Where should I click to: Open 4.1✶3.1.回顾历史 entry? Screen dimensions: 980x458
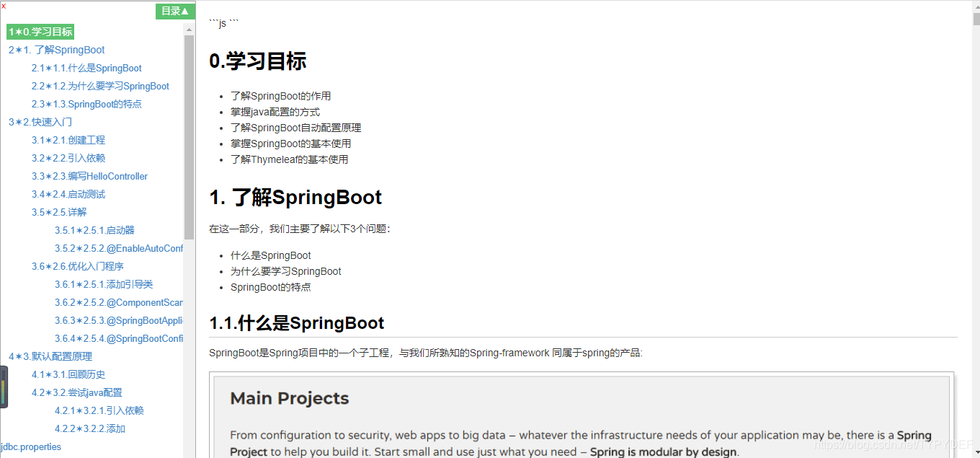point(68,374)
